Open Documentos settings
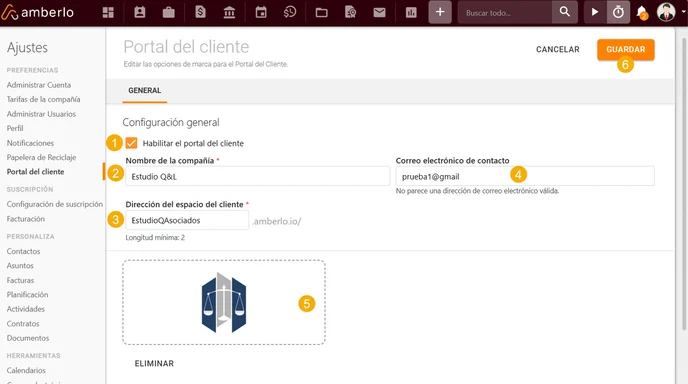The width and height of the screenshot is (688, 384). [x=28, y=338]
